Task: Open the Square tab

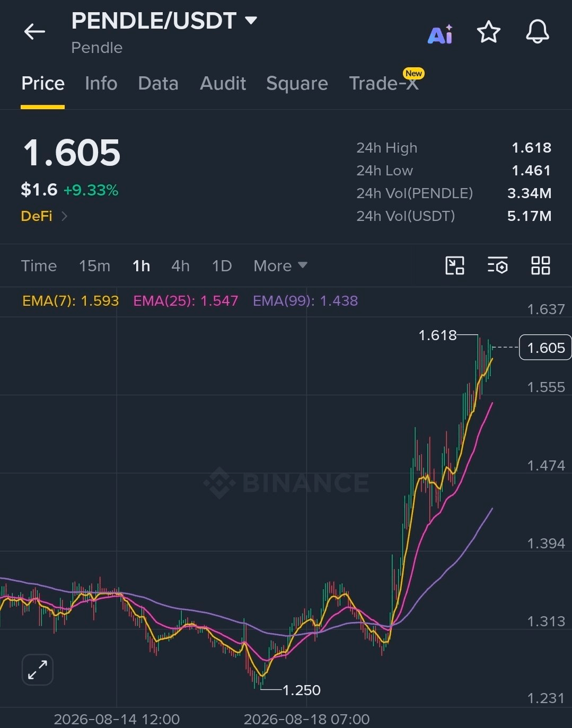Action: (x=297, y=83)
